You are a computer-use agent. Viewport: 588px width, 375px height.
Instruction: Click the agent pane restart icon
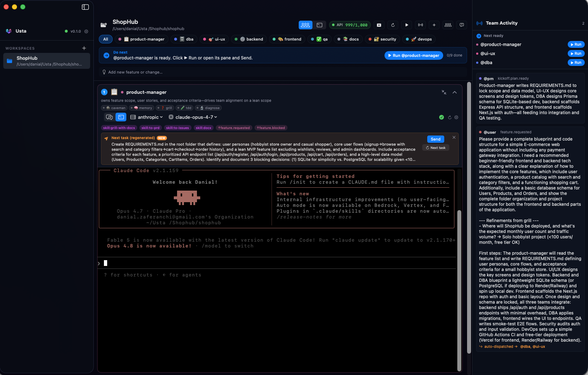[450, 117]
